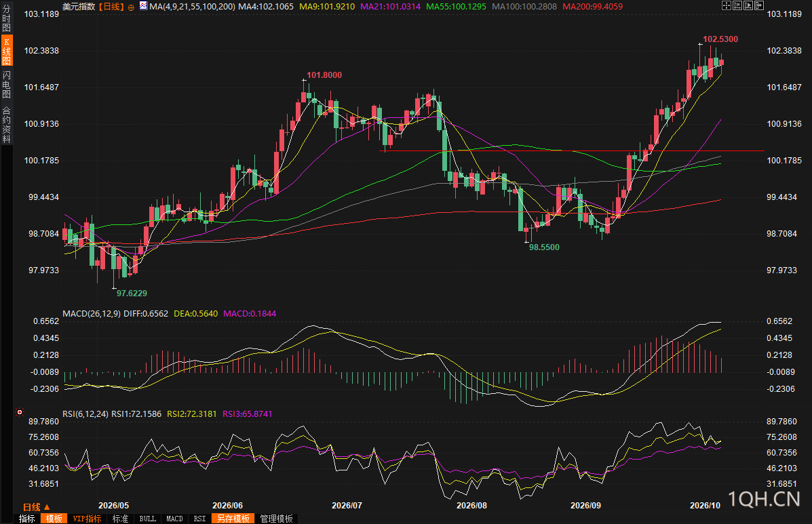Click the jump-to-start chart icon
This screenshot has height=524, width=812.
point(737,5)
